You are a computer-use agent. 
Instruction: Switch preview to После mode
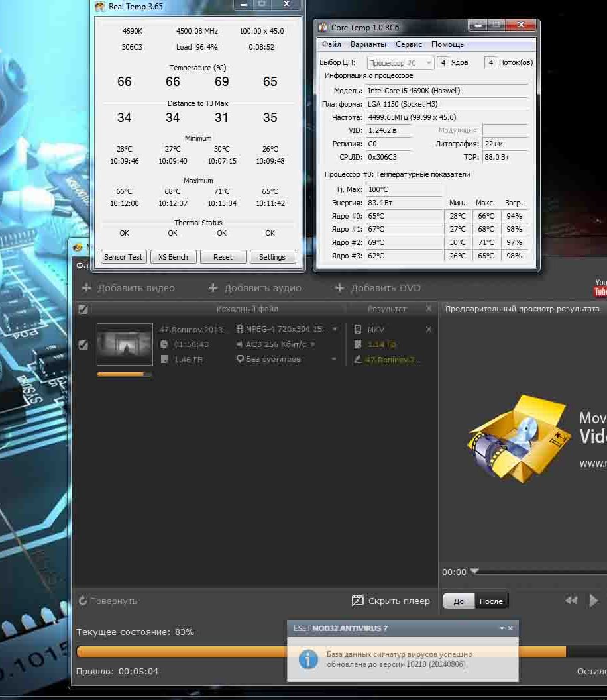(x=491, y=601)
